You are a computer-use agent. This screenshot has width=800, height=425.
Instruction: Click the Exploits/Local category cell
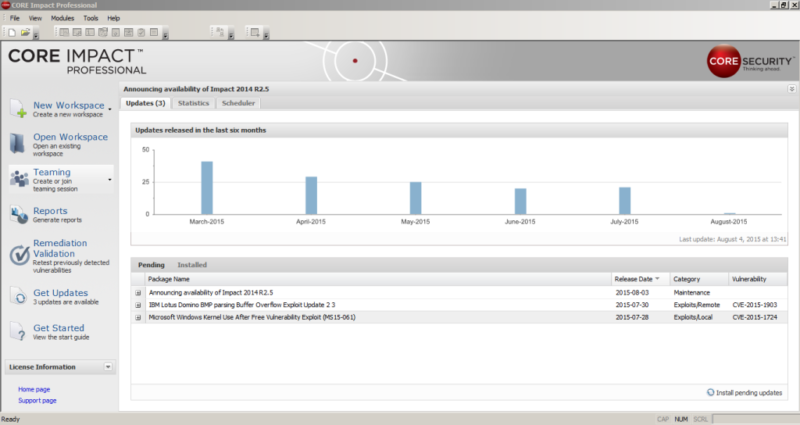click(x=693, y=317)
